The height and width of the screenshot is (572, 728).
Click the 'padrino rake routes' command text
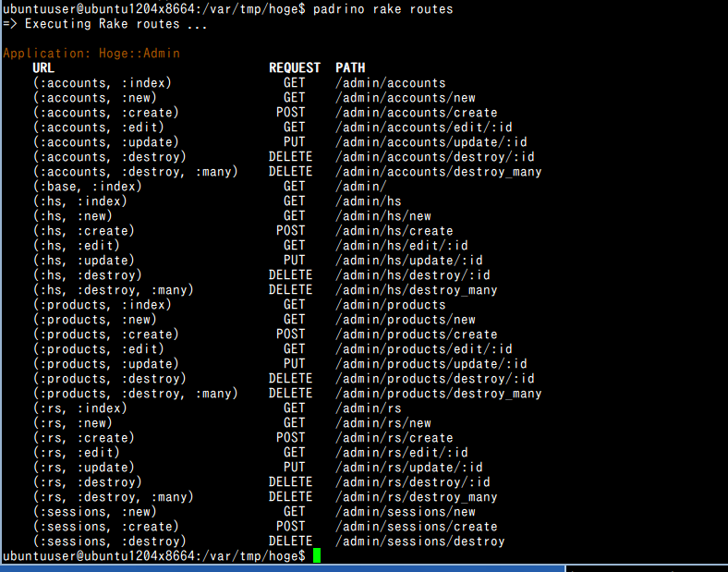point(382,9)
